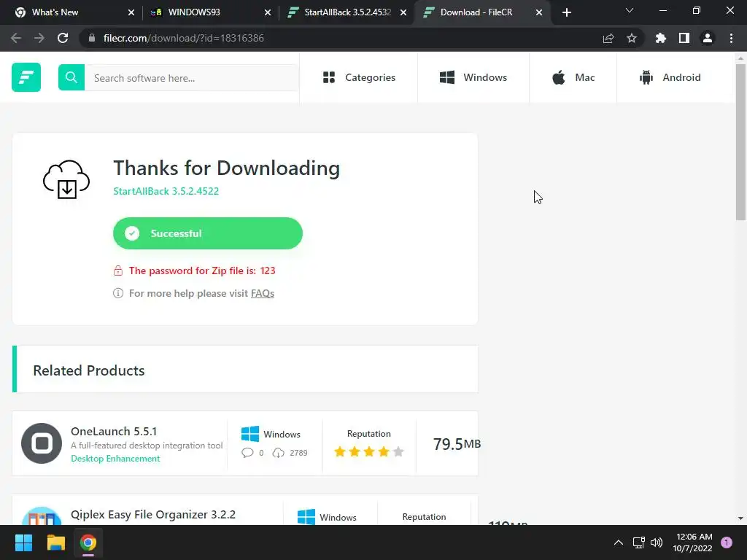This screenshot has width=747, height=560.
Task: Click the password text '123' line
Action: coord(202,271)
